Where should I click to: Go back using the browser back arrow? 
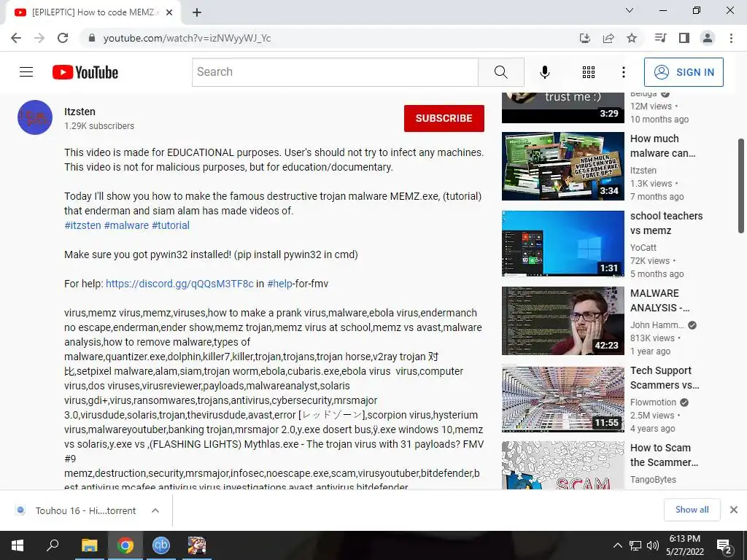click(16, 38)
